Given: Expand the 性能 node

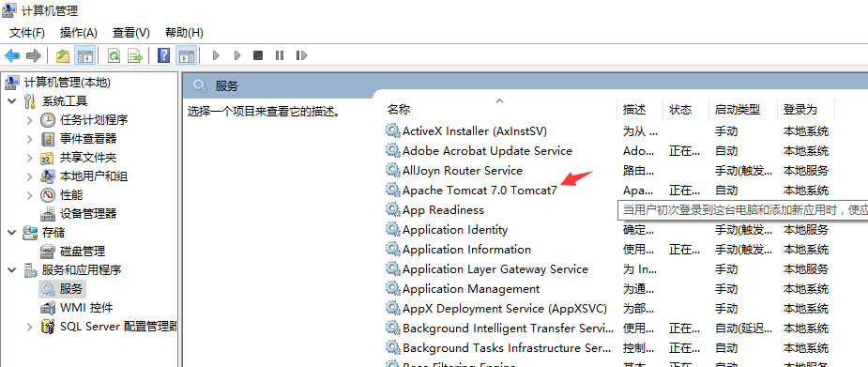Looking at the screenshot, I should coord(30,195).
